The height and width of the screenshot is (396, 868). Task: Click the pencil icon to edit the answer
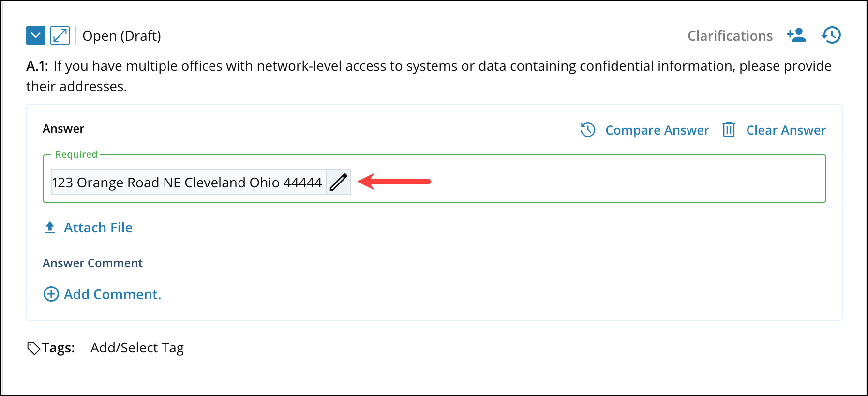(x=339, y=182)
